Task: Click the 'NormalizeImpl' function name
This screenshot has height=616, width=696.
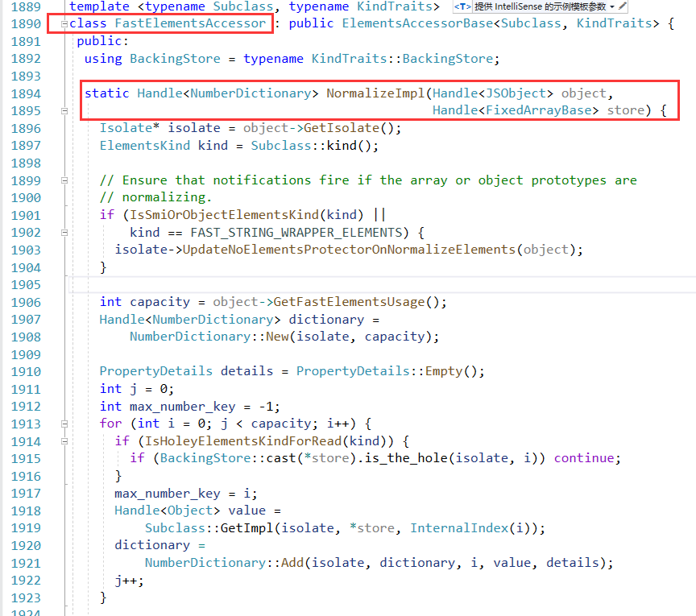Action: [375, 93]
